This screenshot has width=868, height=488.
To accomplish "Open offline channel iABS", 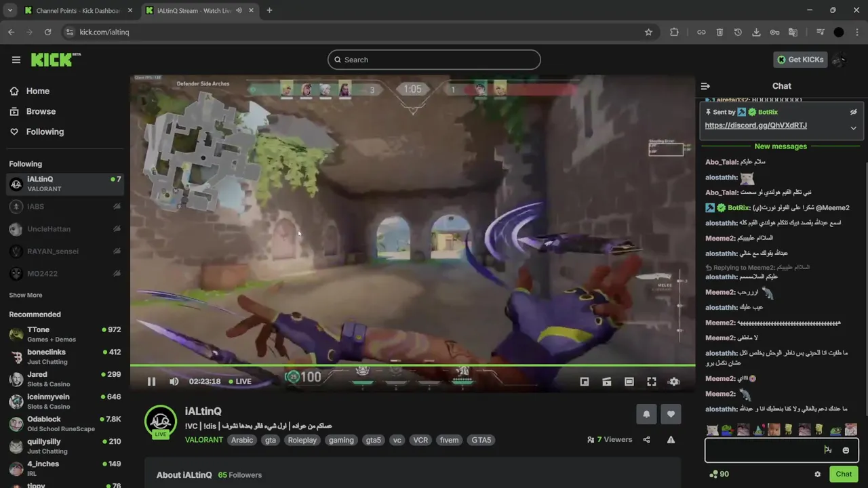I will (x=65, y=206).
